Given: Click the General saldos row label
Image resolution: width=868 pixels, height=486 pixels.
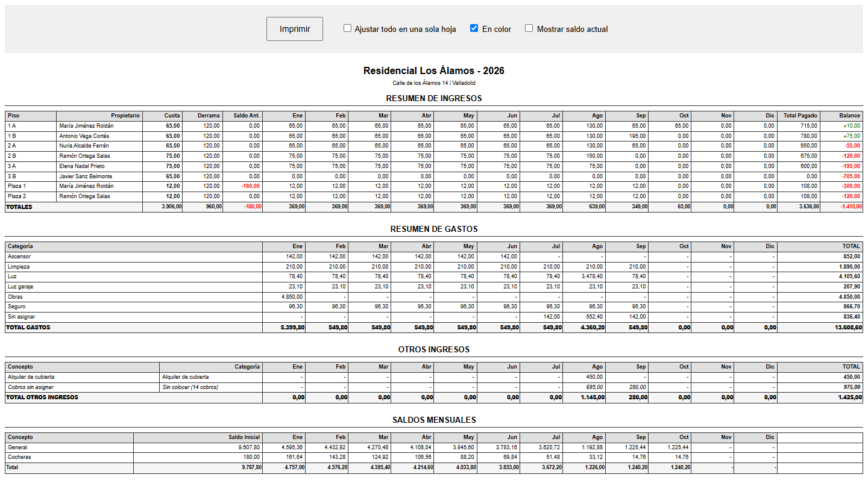Looking at the screenshot, I should 17,447.
